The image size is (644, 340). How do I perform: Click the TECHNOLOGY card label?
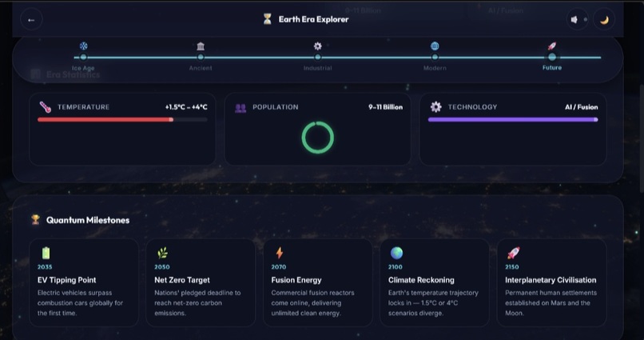[472, 107]
